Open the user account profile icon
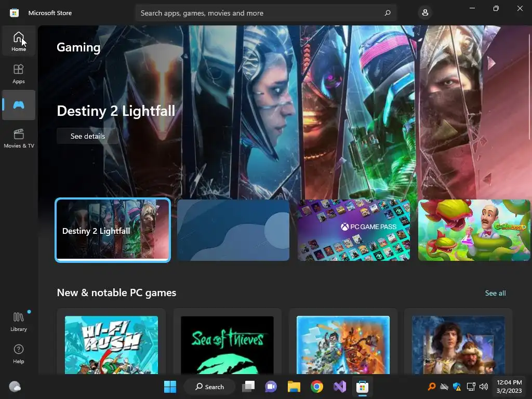The image size is (532, 399). 425,13
